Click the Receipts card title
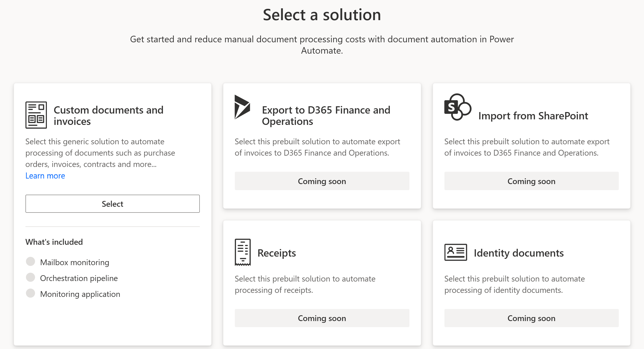Viewport: 644px width, 349px height. [x=277, y=253]
